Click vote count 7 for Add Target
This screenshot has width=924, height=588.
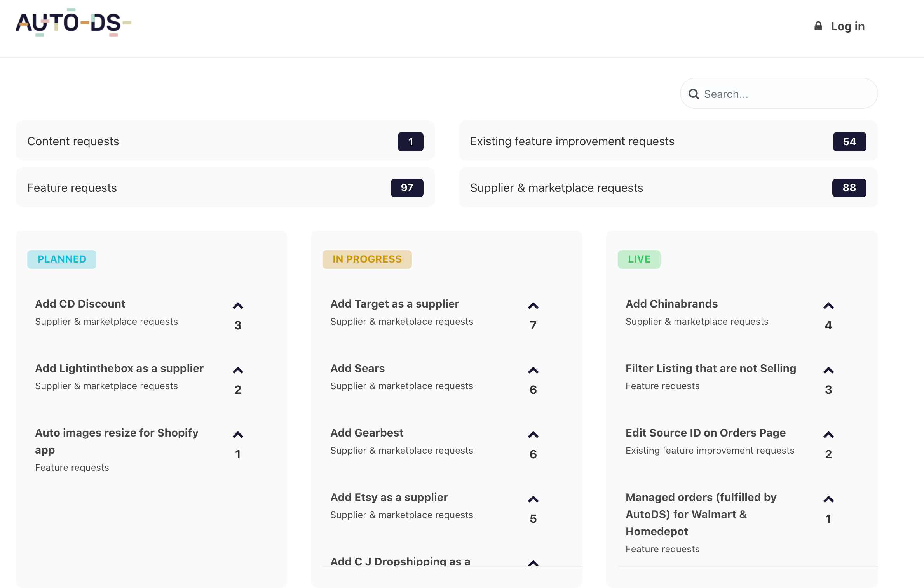pyautogui.click(x=533, y=325)
